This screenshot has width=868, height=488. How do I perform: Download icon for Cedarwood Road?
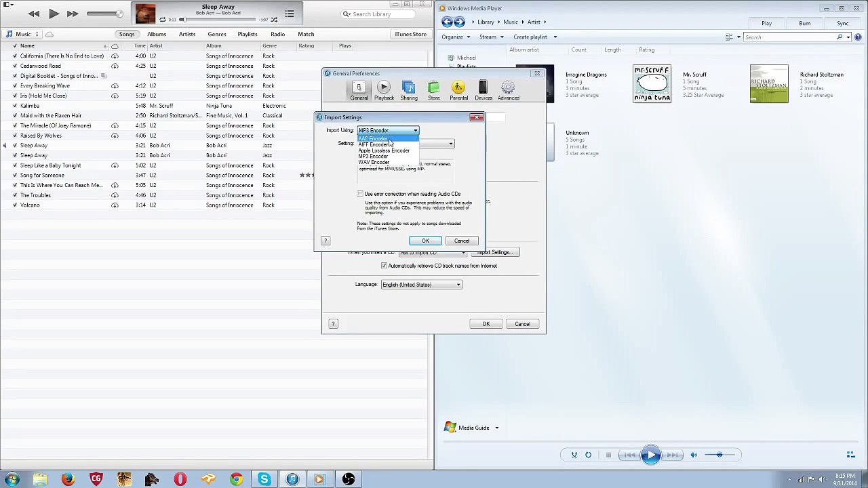(x=115, y=66)
